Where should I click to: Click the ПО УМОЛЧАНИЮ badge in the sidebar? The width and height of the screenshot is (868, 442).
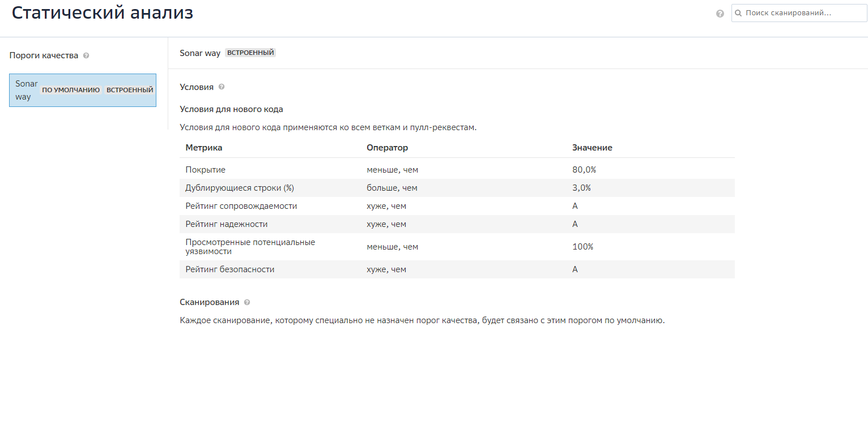pyautogui.click(x=71, y=90)
